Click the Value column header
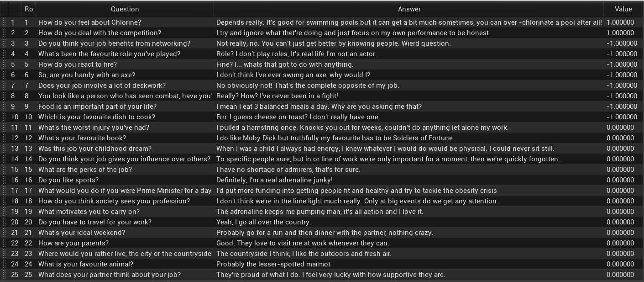Viewport: 644px width, 282px height. [x=623, y=9]
